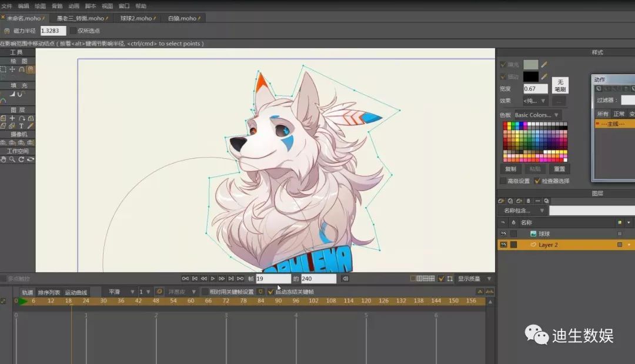Toggle the 相对用关键帧设置 checkbox
This screenshot has width=635, height=364.
point(205,292)
